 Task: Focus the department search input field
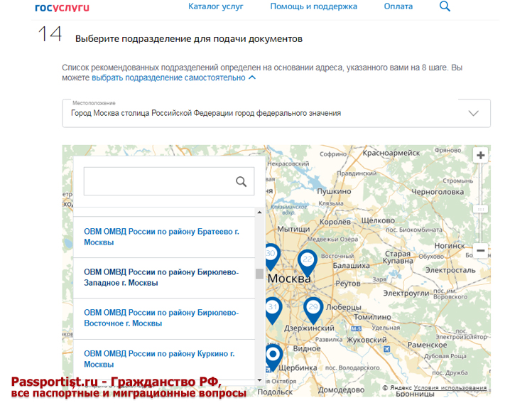[x=169, y=181]
